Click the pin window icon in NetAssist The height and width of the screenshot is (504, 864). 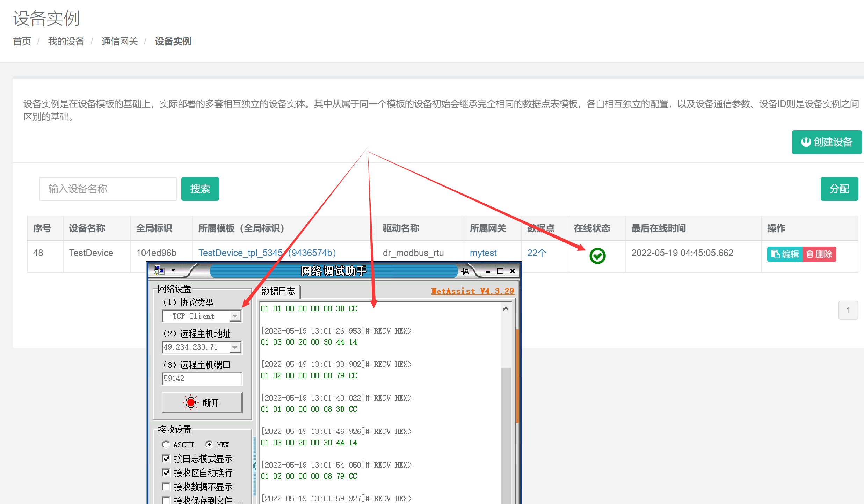tap(466, 271)
